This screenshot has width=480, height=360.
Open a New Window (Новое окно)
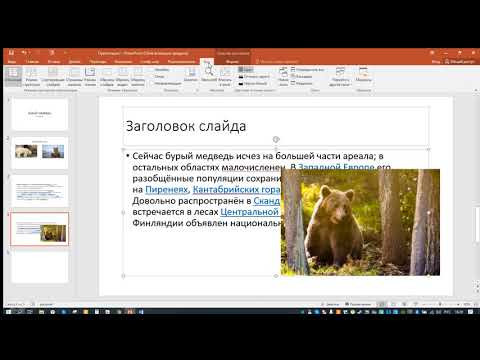pyautogui.click(x=283, y=77)
